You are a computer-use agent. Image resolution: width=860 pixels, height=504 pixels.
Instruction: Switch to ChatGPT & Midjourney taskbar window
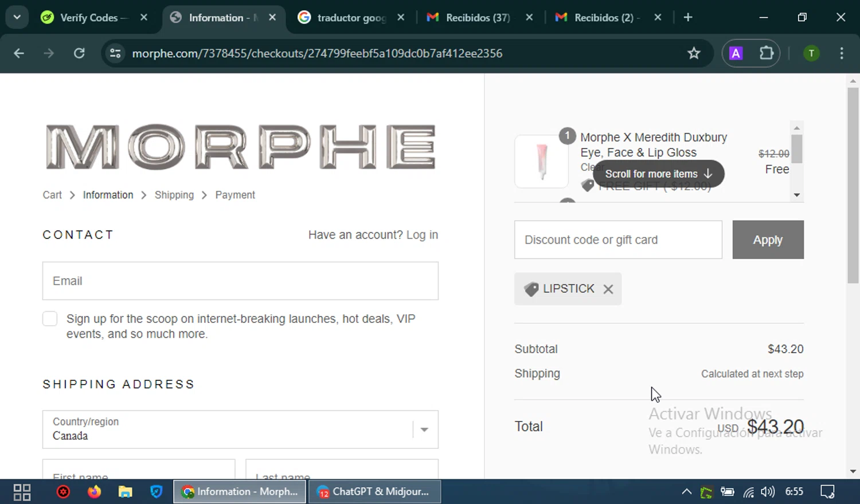click(375, 492)
